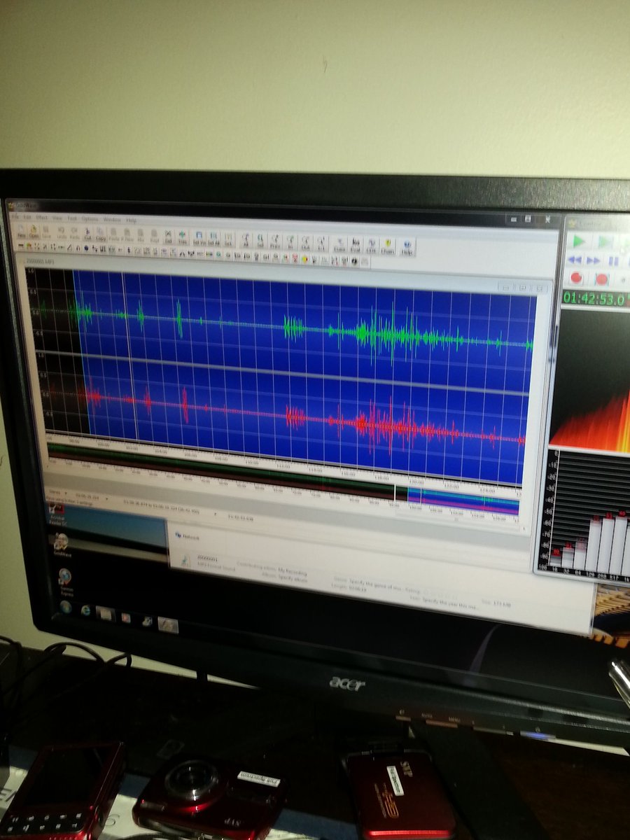Open the Window menu

(x=112, y=219)
